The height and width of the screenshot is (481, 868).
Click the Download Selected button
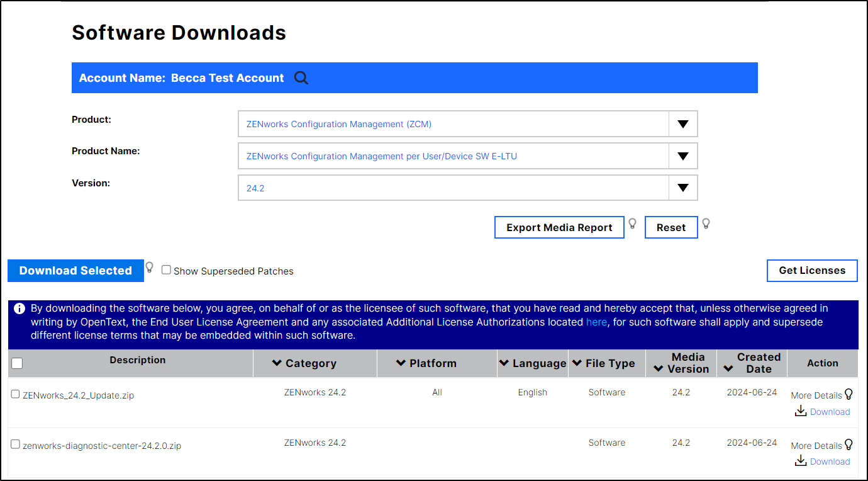click(x=75, y=271)
